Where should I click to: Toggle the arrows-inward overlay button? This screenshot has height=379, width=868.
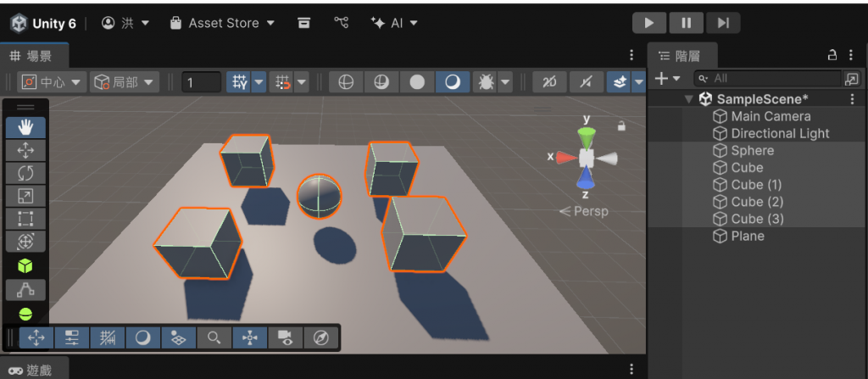(x=250, y=337)
